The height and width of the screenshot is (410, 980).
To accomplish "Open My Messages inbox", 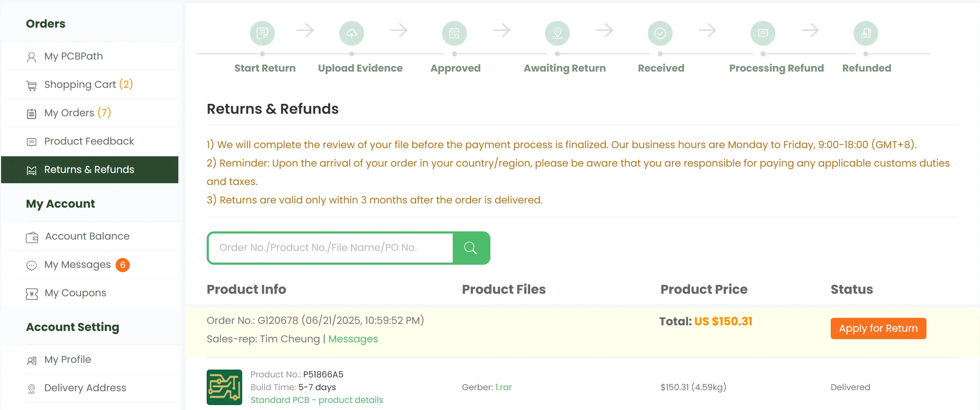I will pos(77,265).
